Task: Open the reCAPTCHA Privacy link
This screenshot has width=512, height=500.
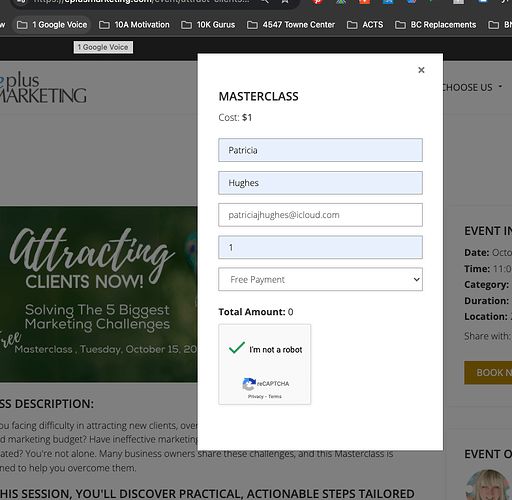Action: [x=255, y=396]
